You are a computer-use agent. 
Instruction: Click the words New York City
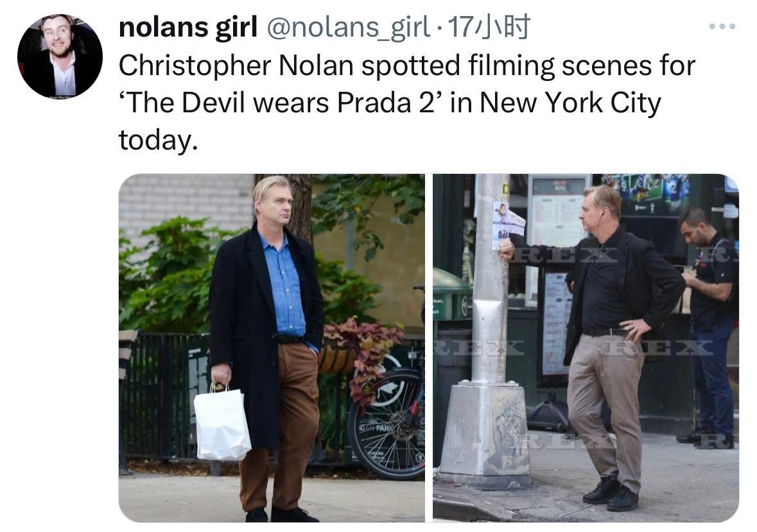click(x=570, y=103)
